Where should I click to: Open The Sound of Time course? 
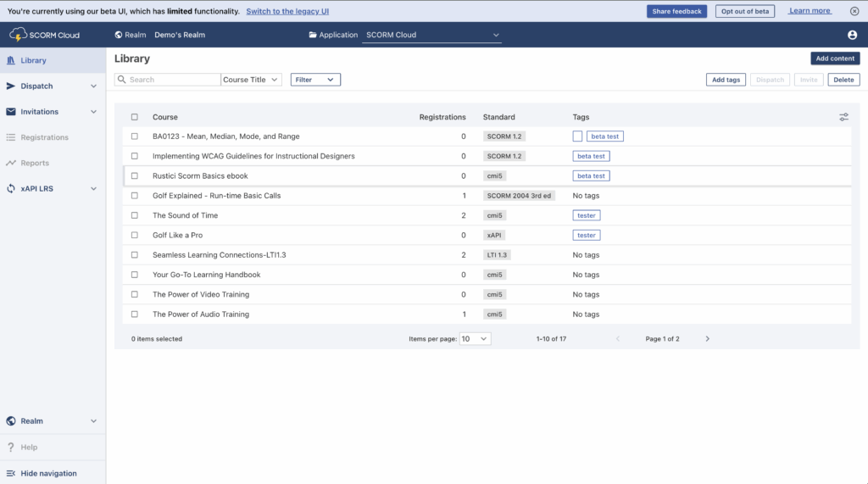coord(186,215)
